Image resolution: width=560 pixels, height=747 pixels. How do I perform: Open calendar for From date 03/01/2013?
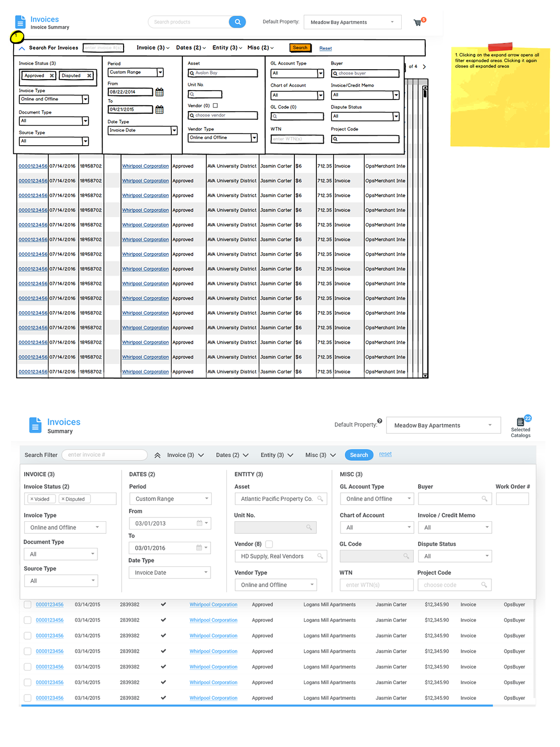coord(200,523)
